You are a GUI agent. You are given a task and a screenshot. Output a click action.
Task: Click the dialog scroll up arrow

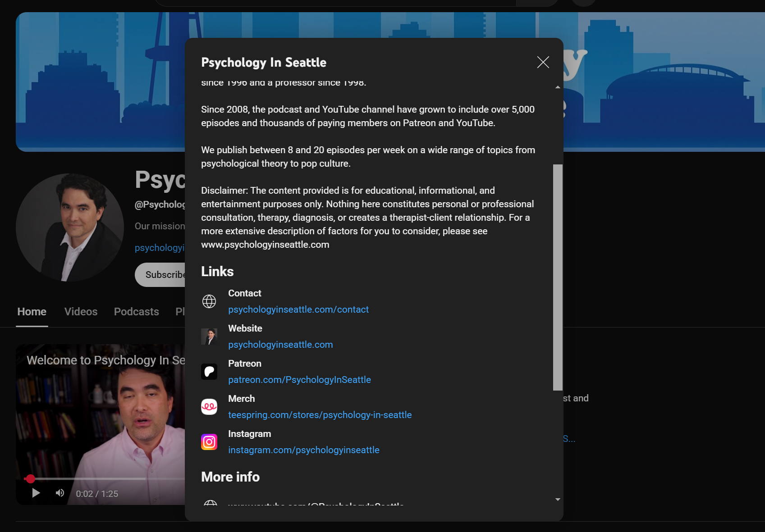(x=558, y=87)
